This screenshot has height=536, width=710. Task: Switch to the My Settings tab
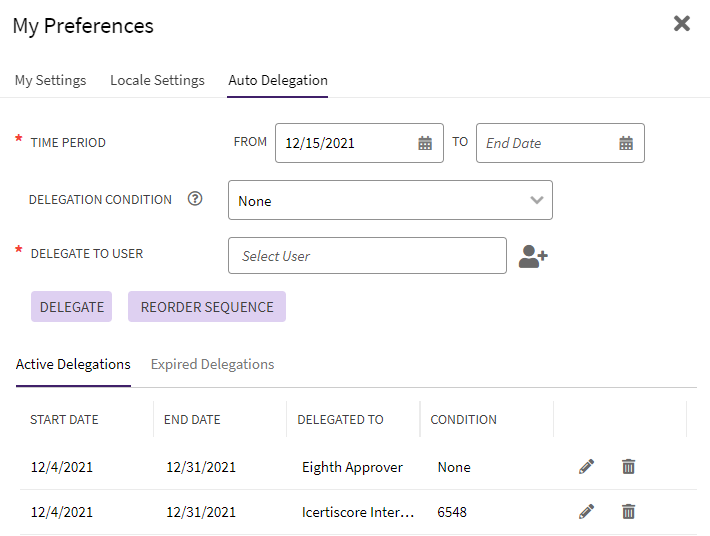[x=50, y=80]
